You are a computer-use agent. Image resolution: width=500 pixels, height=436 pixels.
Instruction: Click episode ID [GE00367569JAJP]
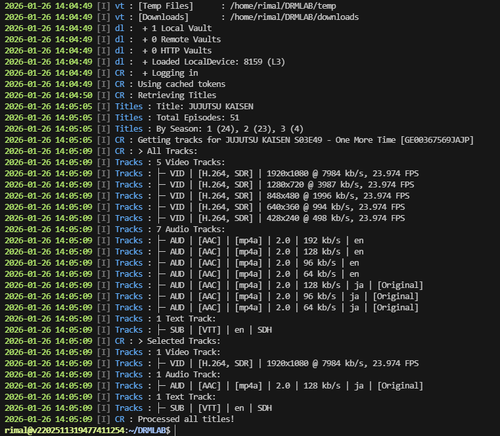437,140
